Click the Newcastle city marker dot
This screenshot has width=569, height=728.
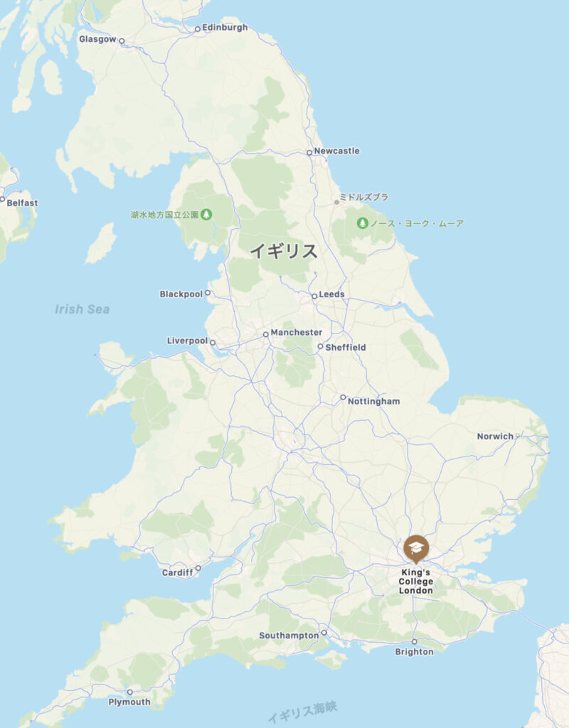(309, 152)
